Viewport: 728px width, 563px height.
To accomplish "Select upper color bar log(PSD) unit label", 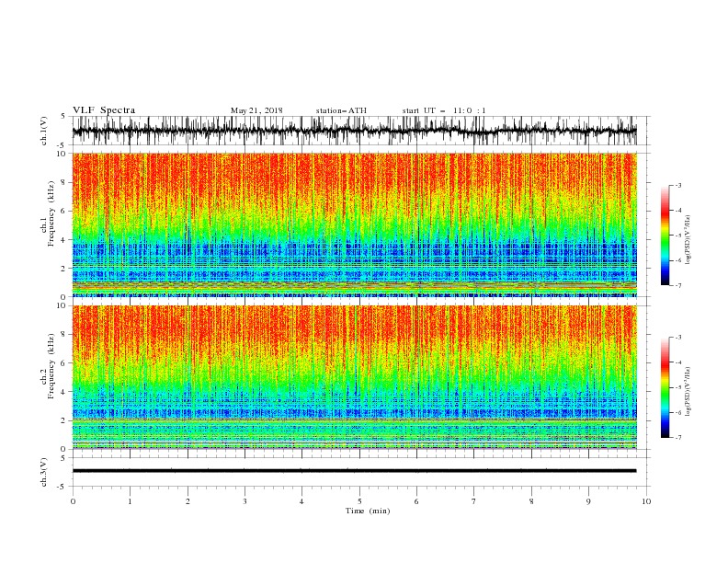I will (x=688, y=240).
